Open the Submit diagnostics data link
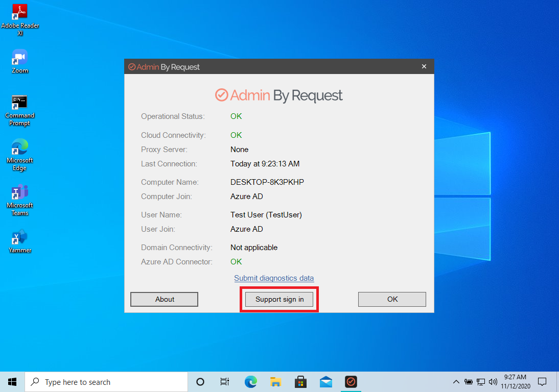 [274, 278]
